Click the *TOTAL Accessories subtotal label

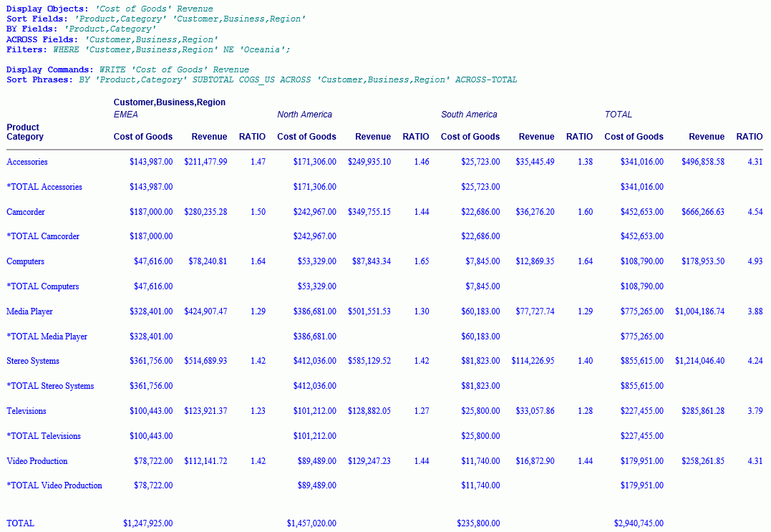pos(44,187)
